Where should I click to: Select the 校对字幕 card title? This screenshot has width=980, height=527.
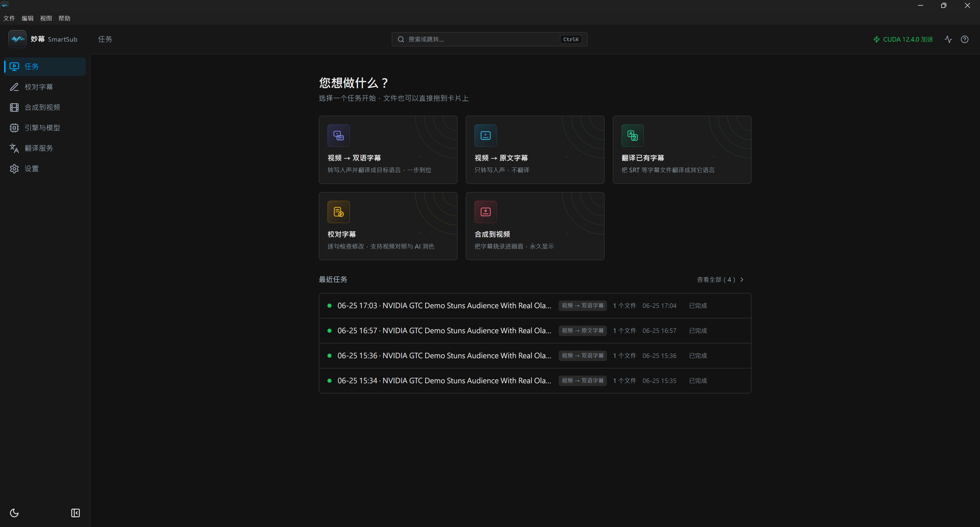click(342, 234)
